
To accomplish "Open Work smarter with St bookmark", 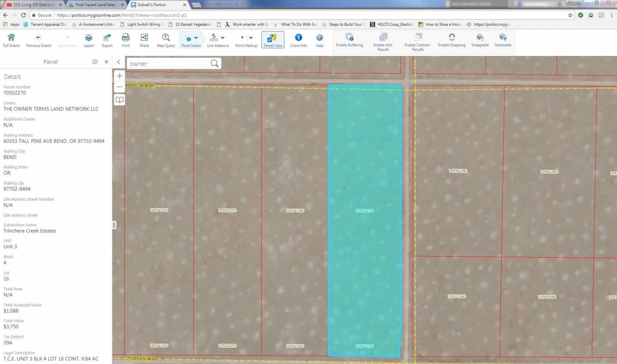I will click(247, 24).
